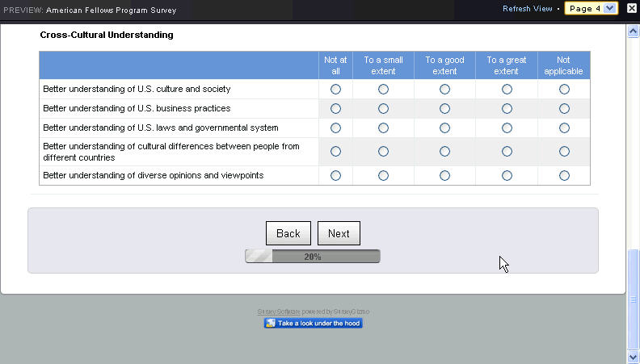Select 'To a small extent' for cultural differences row

(383, 152)
